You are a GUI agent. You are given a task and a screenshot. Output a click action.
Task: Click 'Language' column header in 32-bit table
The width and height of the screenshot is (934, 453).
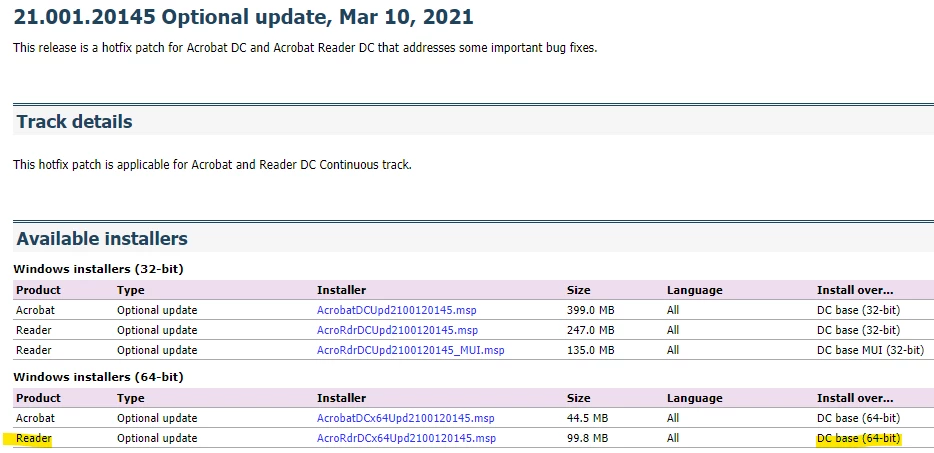(x=695, y=290)
